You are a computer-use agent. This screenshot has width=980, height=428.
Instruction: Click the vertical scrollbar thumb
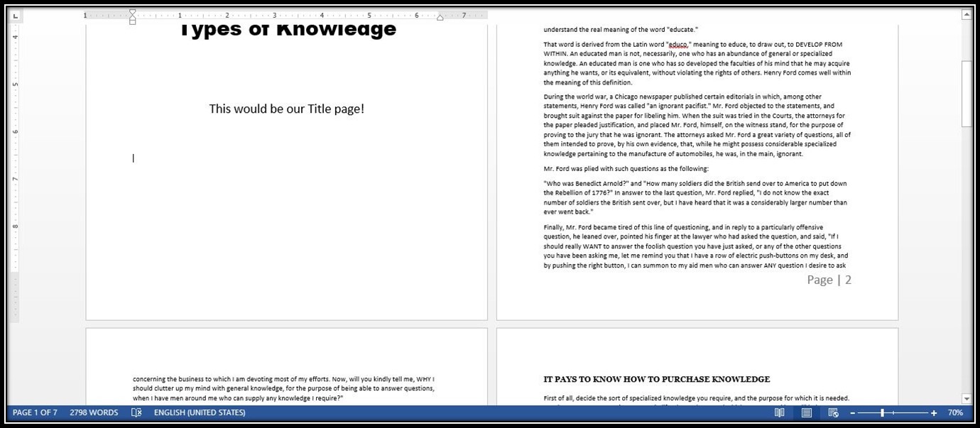tap(967, 94)
